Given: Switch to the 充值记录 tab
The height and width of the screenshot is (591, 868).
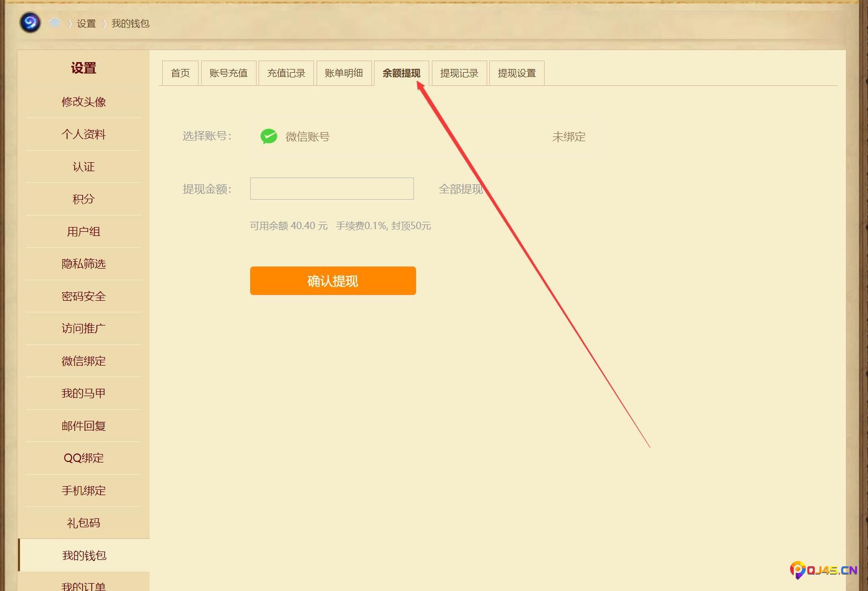Looking at the screenshot, I should pyautogui.click(x=286, y=73).
